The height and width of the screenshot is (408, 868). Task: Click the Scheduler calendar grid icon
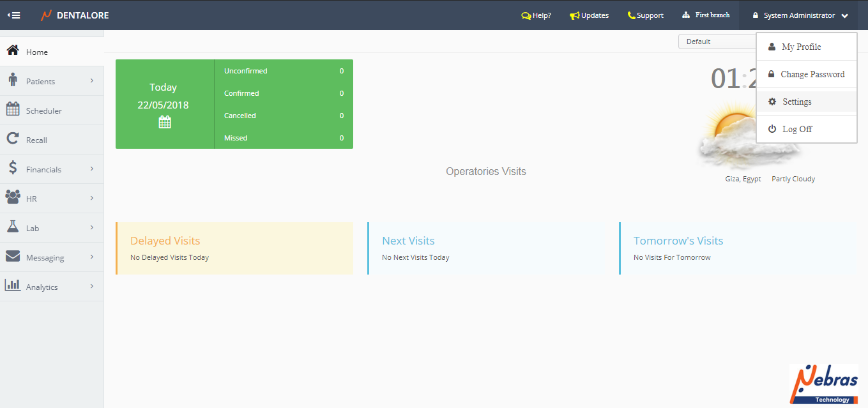coord(13,109)
